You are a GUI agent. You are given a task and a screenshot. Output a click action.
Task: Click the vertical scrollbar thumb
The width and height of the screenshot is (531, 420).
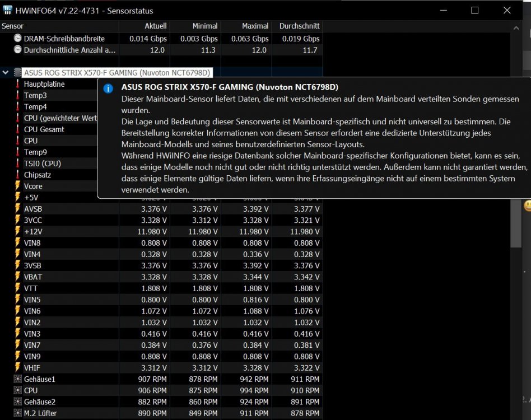point(516,223)
